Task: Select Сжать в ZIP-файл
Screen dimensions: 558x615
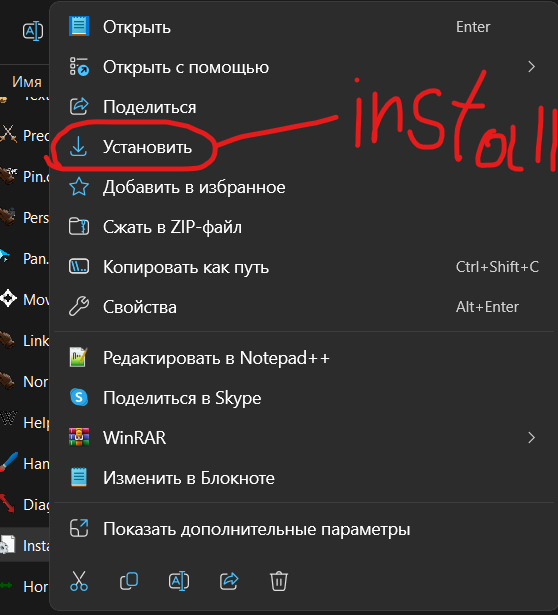Action: pos(303,227)
